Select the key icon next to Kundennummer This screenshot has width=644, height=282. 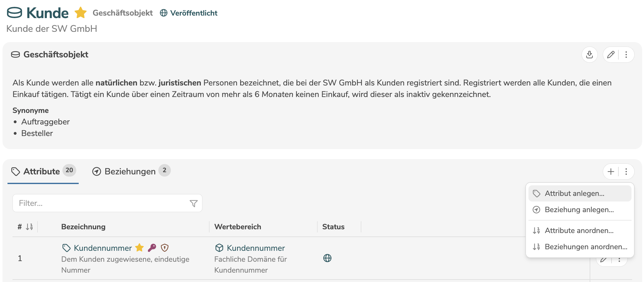(153, 247)
